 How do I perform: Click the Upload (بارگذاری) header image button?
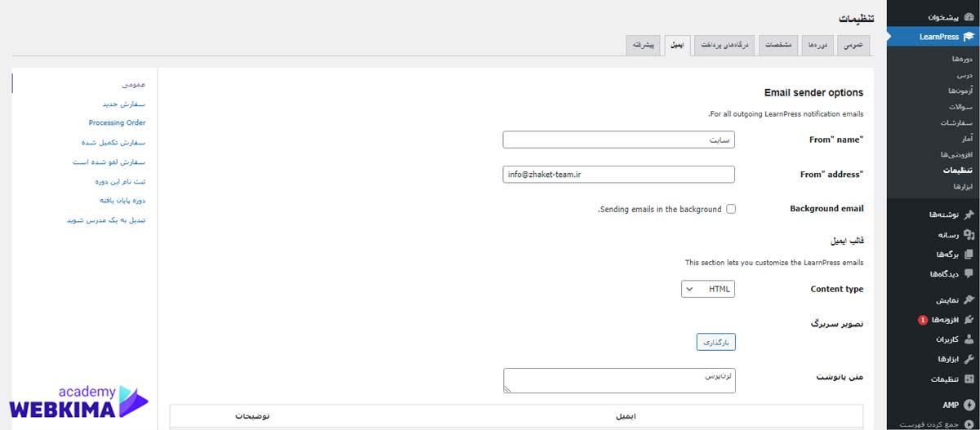click(715, 342)
